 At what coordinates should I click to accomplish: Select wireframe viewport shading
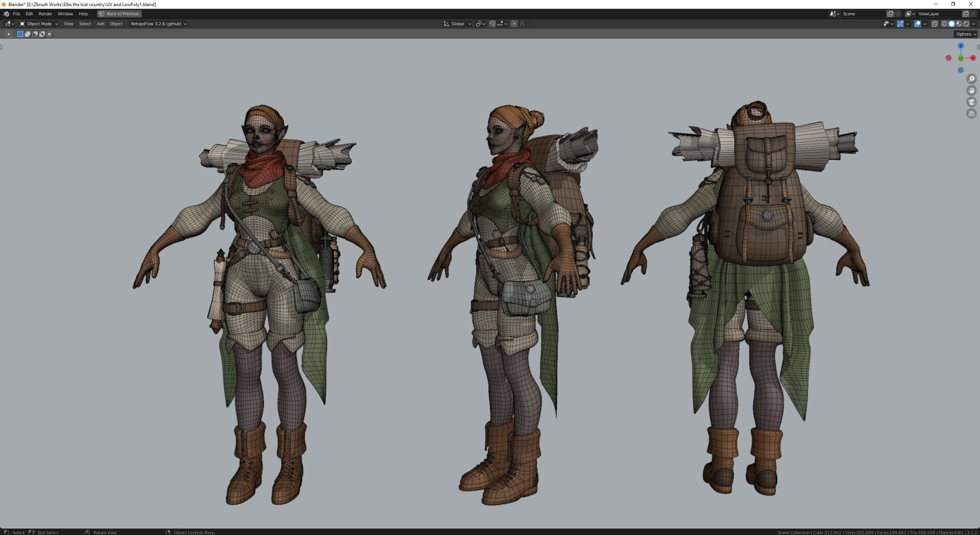944,24
